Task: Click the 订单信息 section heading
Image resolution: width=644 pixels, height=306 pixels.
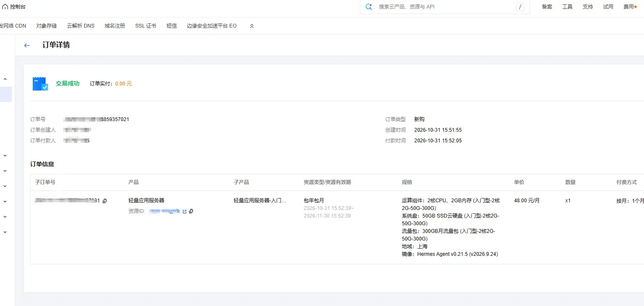Action: pyautogui.click(x=42, y=164)
